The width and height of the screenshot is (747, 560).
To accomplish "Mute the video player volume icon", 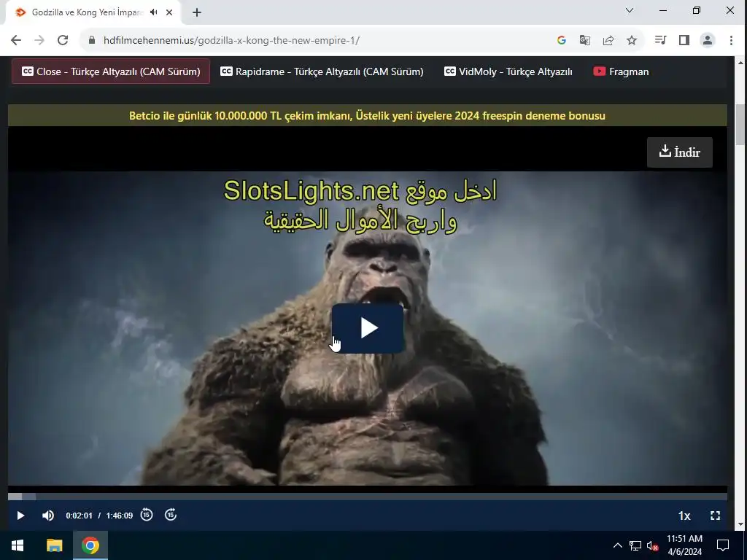I will pyautogui.click(x=48, y=516).
